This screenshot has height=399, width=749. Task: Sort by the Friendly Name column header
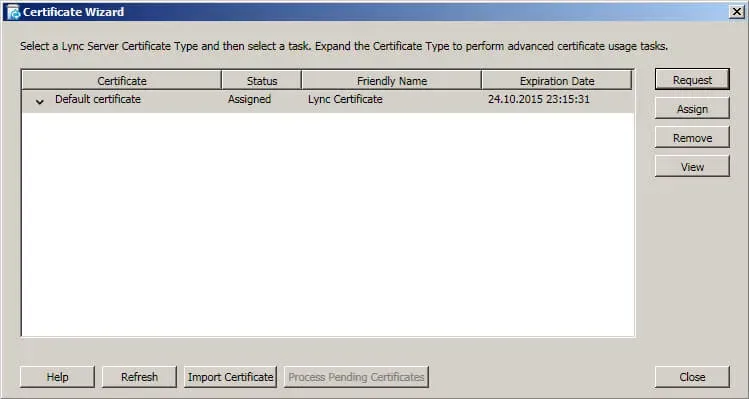click(392, 80)
